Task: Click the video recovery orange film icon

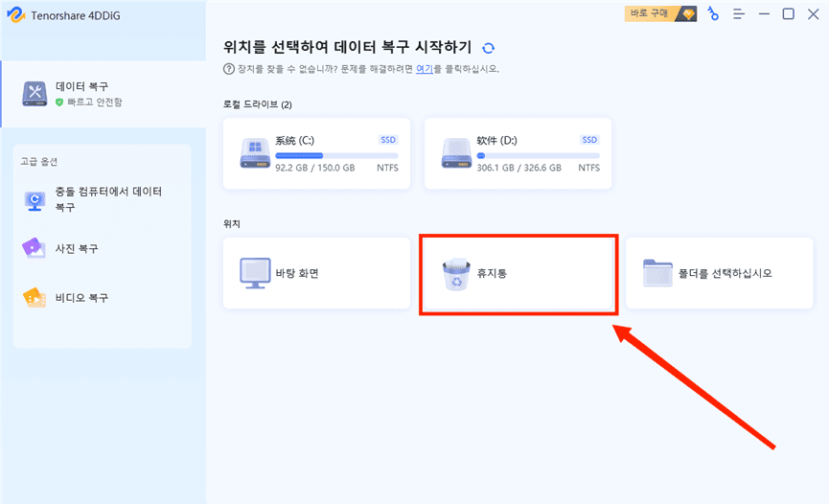Action: [35, 297]
